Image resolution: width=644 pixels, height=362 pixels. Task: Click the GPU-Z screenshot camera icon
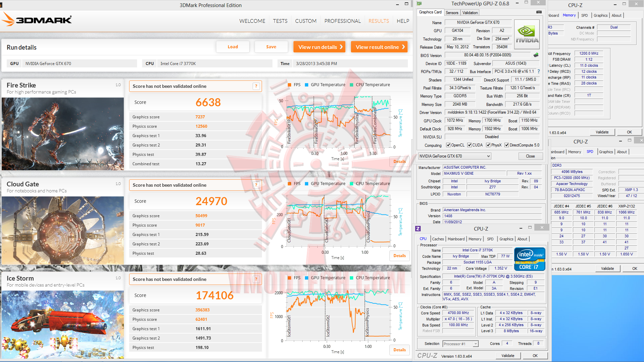tap(539, 12)
